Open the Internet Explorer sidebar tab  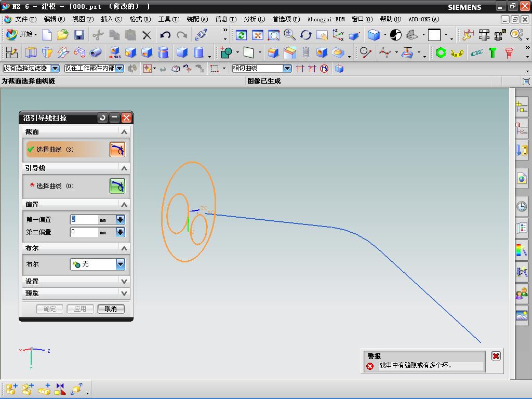point(522,179)
